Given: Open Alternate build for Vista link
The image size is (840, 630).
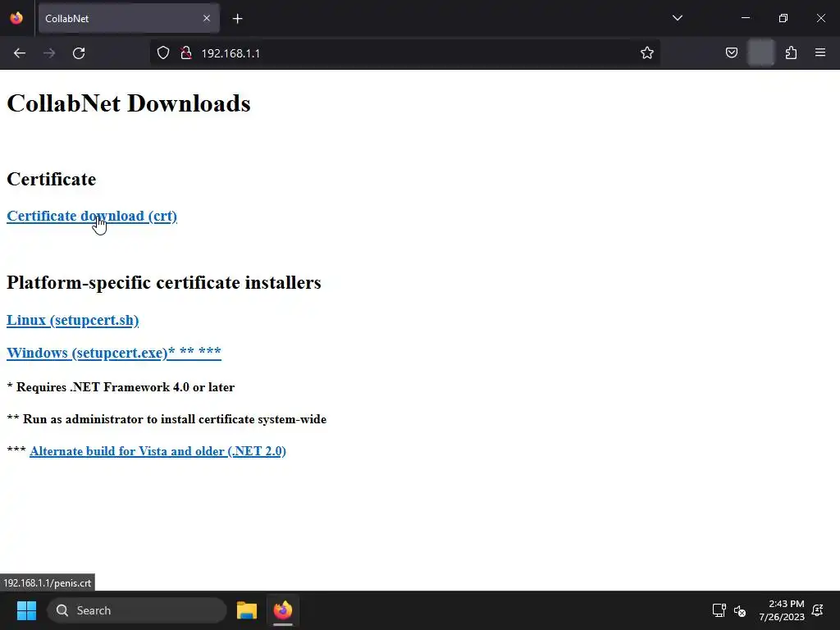Looking at the screenshot, I should click(x=157, y=451).
